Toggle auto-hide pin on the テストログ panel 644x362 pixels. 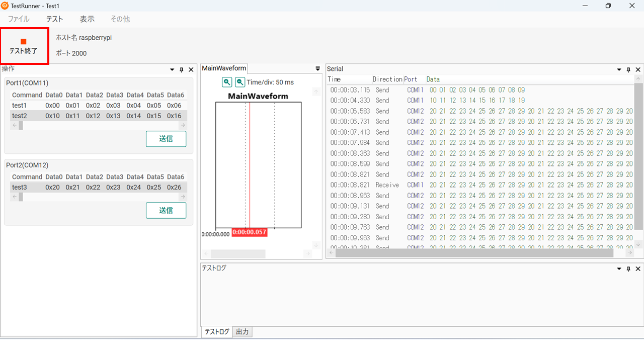tap(628, 268)
